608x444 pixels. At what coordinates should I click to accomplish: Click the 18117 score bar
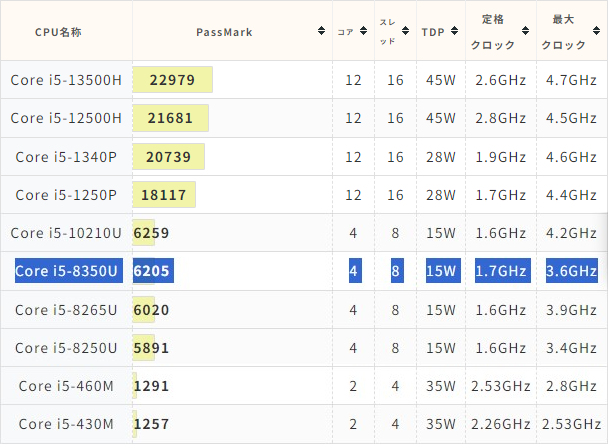[x=164, y=195]
